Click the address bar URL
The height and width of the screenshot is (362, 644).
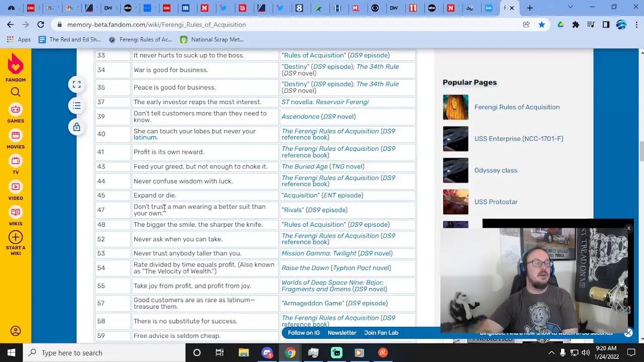pos(156,25)
